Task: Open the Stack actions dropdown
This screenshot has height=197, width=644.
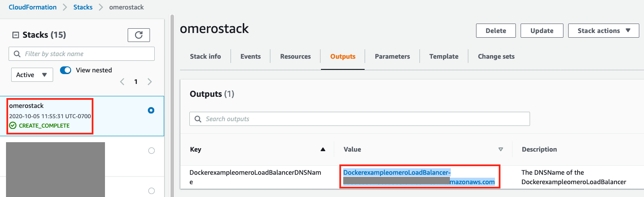Action: click(x=604, y=31)
